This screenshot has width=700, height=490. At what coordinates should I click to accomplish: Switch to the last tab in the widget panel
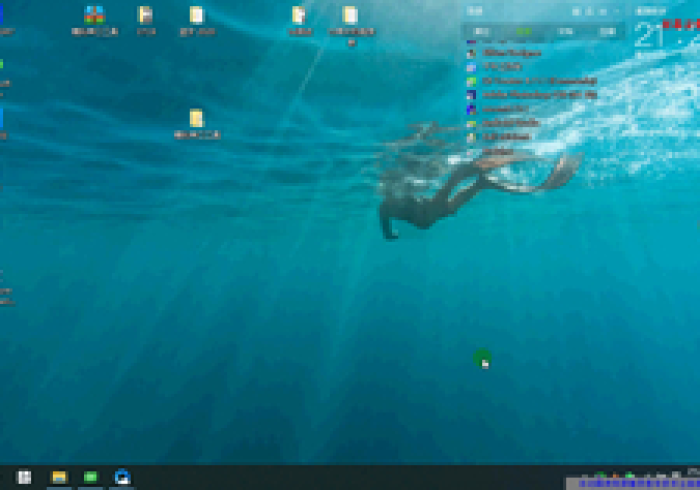coord(607,32)
